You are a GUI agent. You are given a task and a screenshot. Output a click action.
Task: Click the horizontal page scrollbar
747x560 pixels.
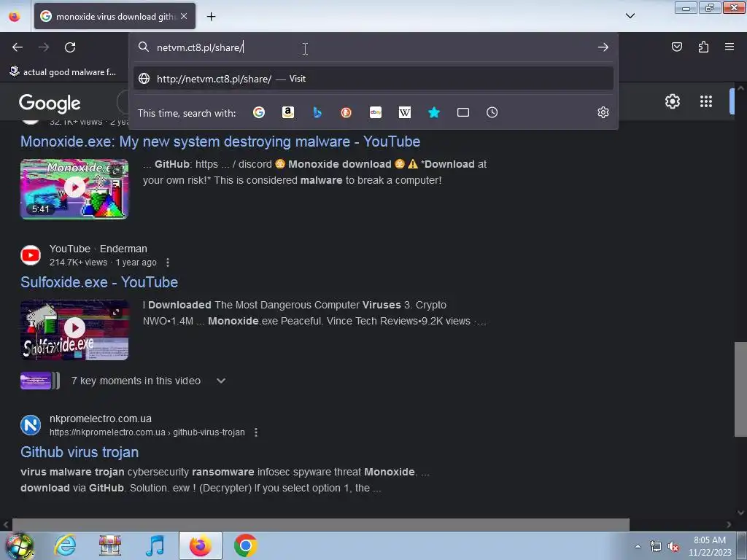[x=321, y=524]
